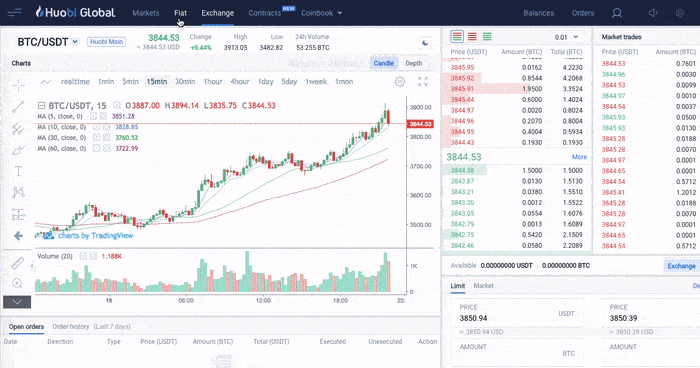Select the 1day chart interval
Image resolution: width=700 pixels, height=368 pixels.
pyautogui.click(x=265, y=82)
